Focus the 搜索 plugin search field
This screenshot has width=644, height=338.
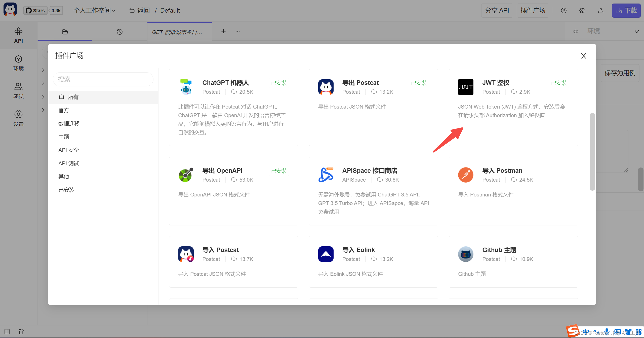pos(103,79)
